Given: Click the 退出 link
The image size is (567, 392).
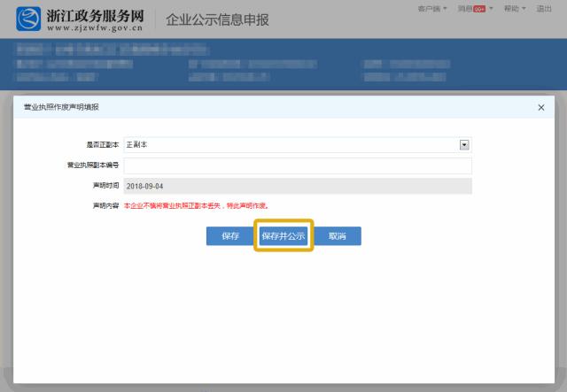Looking at the screenshot, I should click(544, 9).
